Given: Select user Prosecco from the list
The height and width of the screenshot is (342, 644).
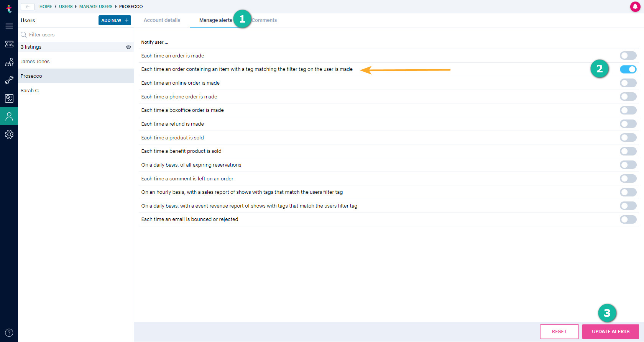Looking at the screenshot, I should 76,76.
